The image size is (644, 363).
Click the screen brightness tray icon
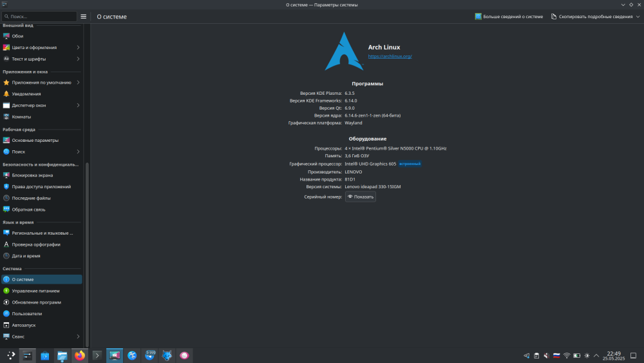tap(587, 356)
